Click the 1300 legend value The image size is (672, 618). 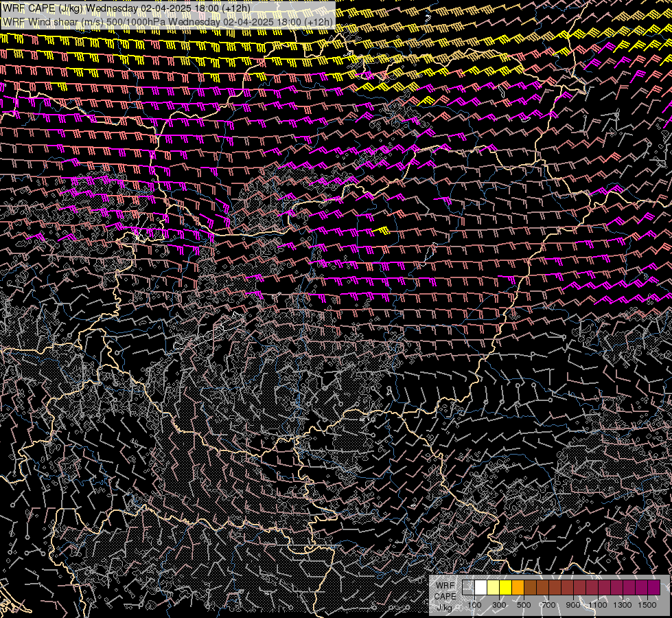pos(623,605)
